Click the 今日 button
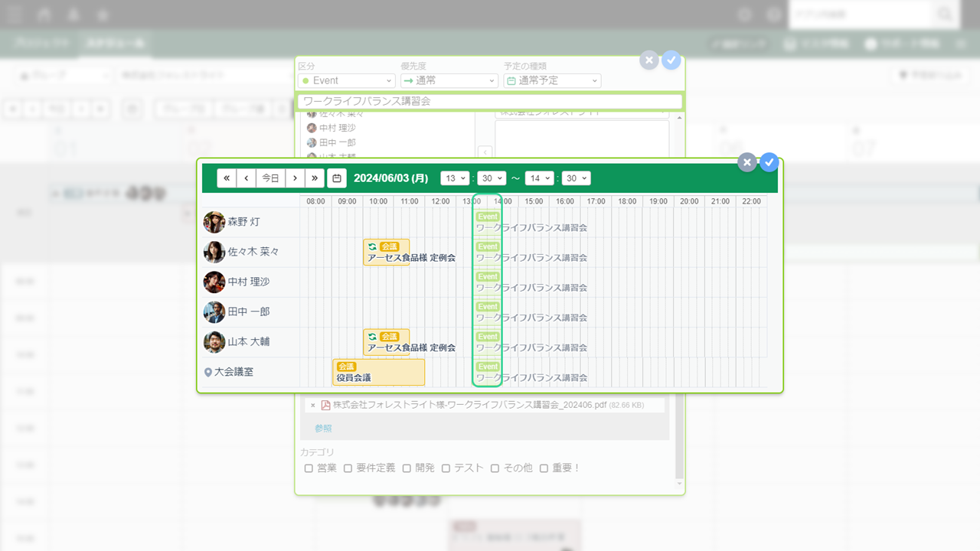This screenshot has height=551, width=980. coord(271,178)
